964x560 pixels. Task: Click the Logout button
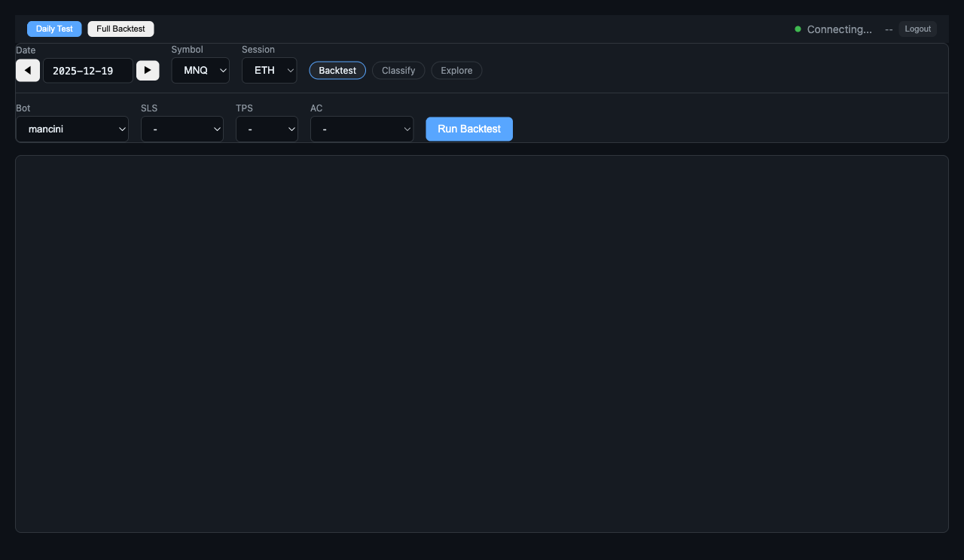point(917,29)
